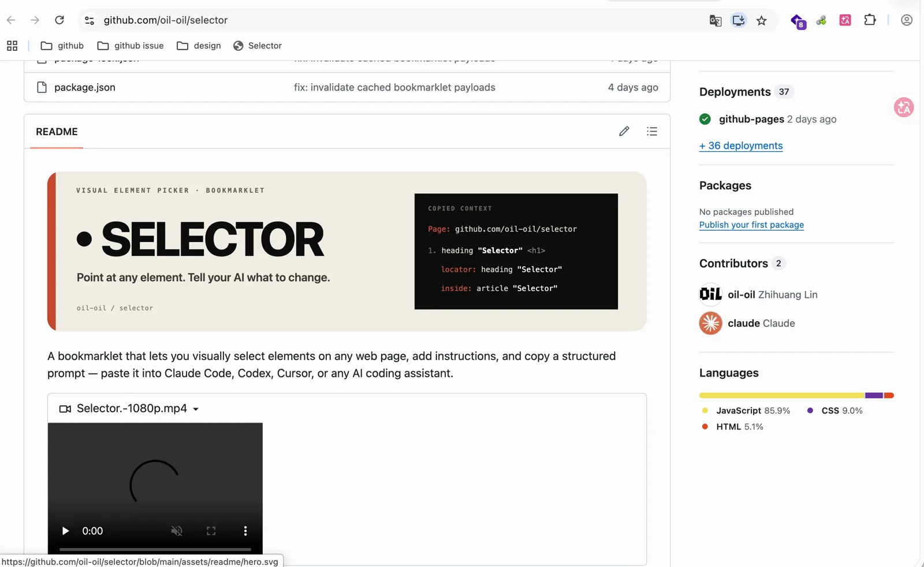Reload the page

pyautogui.click(x=59, y=20)
